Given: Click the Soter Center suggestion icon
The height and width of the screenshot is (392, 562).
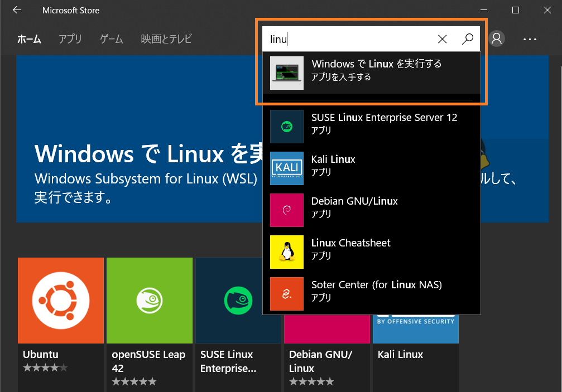Looking at the screenshot, I should (287, 294).
